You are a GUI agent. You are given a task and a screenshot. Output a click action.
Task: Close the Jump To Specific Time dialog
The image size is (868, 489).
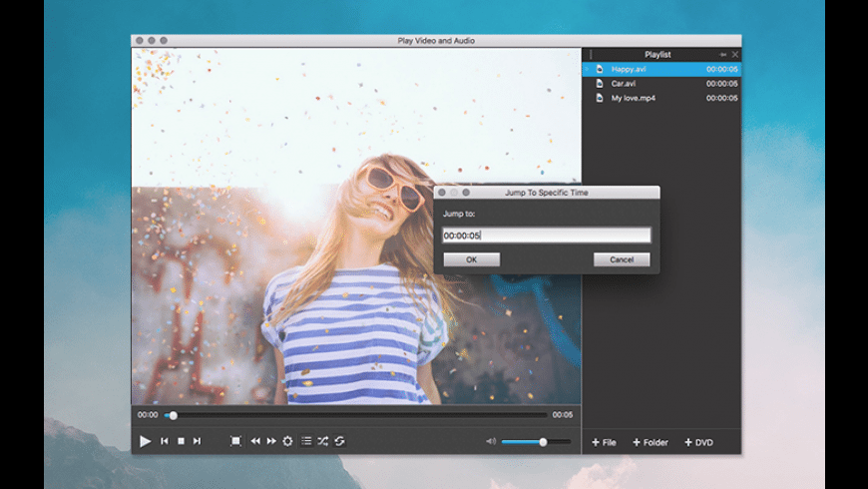442,193
